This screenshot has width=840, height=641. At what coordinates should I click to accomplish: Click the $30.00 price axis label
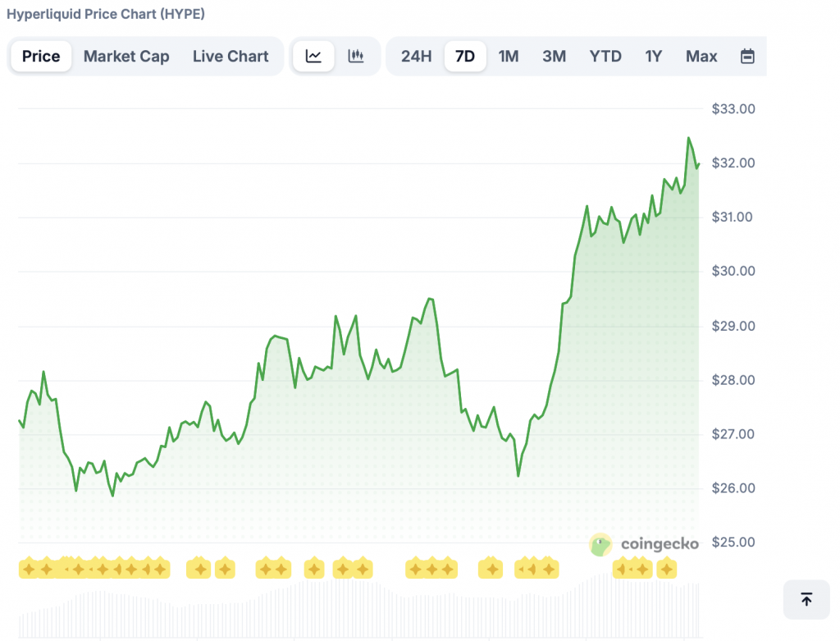(733, 272)
